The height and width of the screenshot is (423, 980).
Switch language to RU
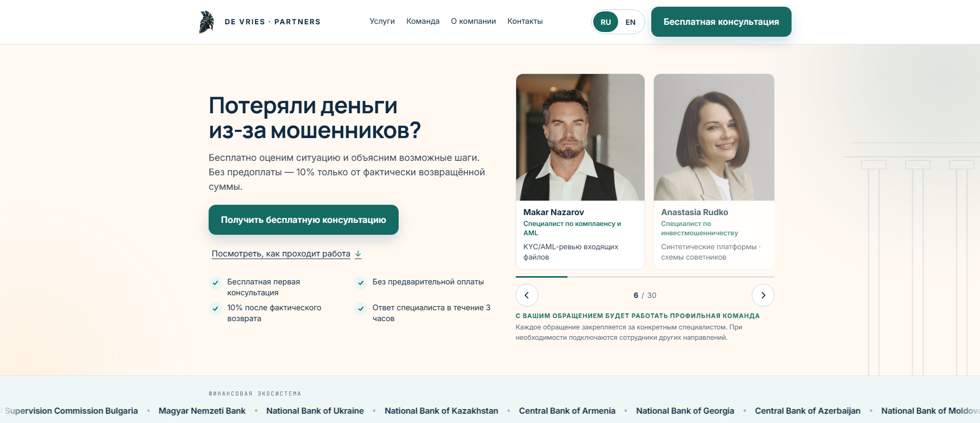(x=606, y=22)
